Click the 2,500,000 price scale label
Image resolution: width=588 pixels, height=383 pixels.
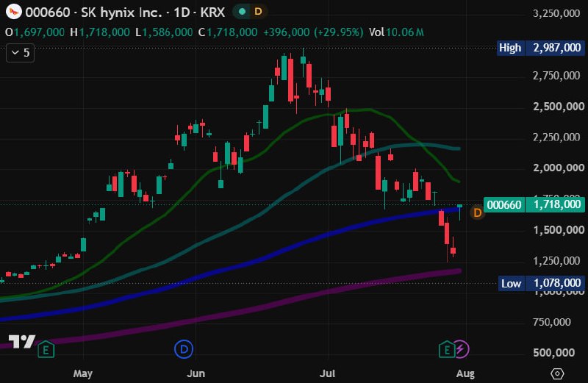tap(559, 107)
